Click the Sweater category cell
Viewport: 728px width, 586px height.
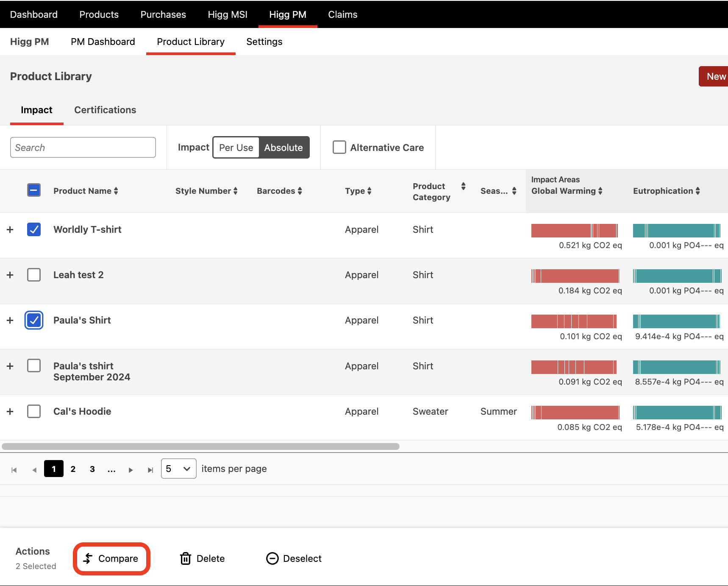(x=431, y=411)
